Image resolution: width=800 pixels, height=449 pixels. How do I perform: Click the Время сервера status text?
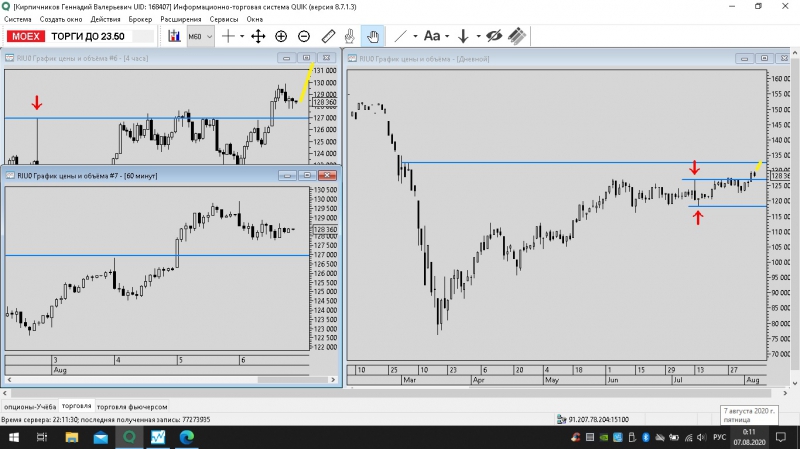click(106, 419)
